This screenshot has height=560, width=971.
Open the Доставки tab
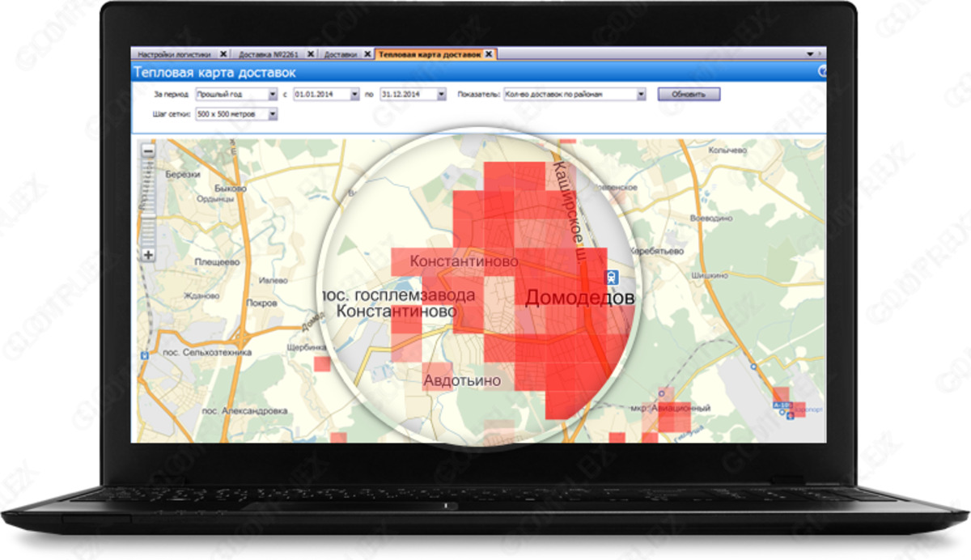341,54
